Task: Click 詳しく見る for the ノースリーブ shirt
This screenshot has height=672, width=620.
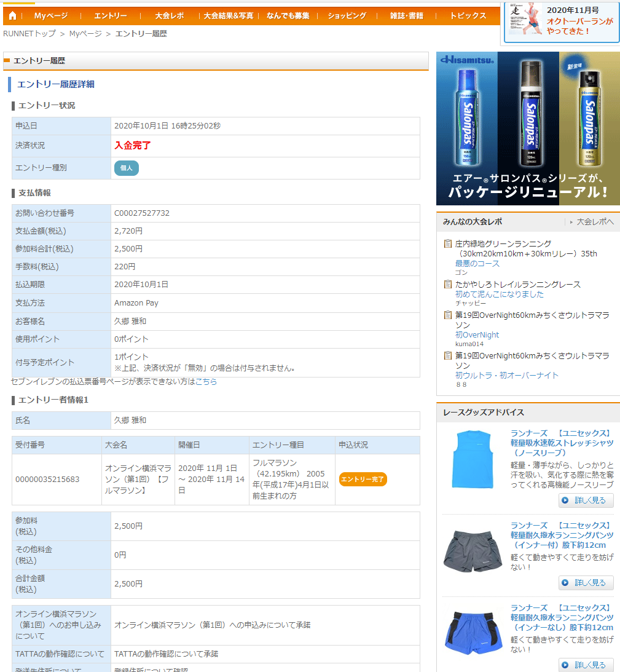Action: click(586, 500)
